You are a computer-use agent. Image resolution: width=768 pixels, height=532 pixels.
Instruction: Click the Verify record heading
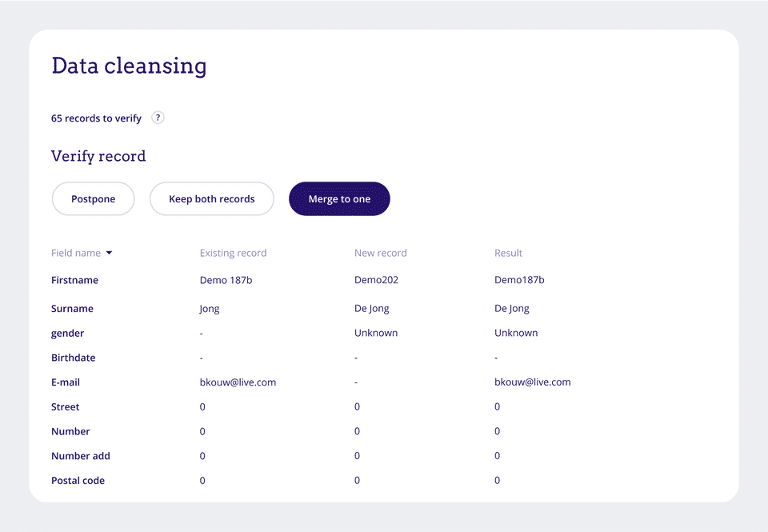point(98,156)
